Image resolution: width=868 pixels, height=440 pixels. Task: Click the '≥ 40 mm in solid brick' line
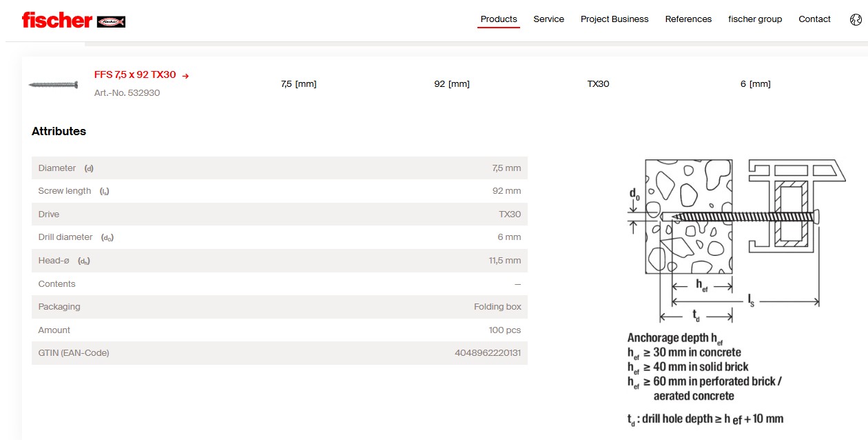688,367
